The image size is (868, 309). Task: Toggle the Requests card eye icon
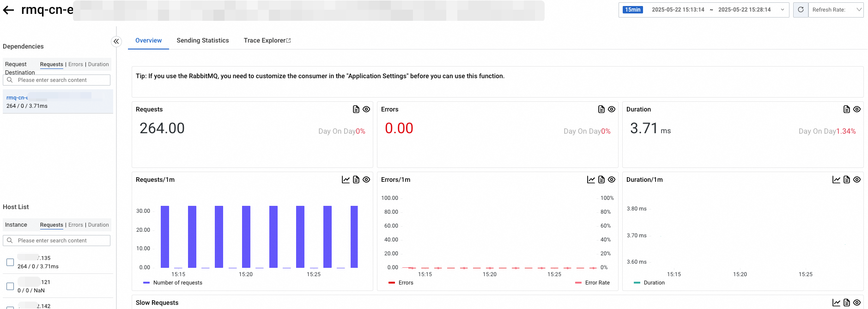(366, 109)
